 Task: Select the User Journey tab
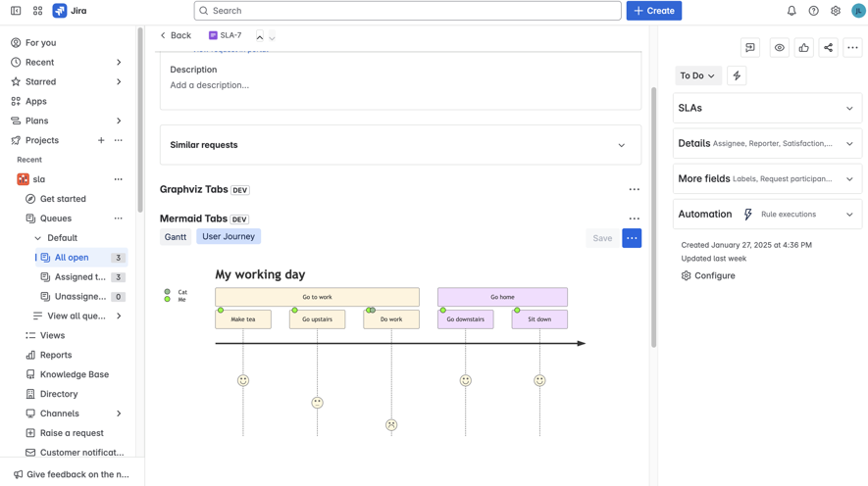pyautogui.click(x=229, y=236)
